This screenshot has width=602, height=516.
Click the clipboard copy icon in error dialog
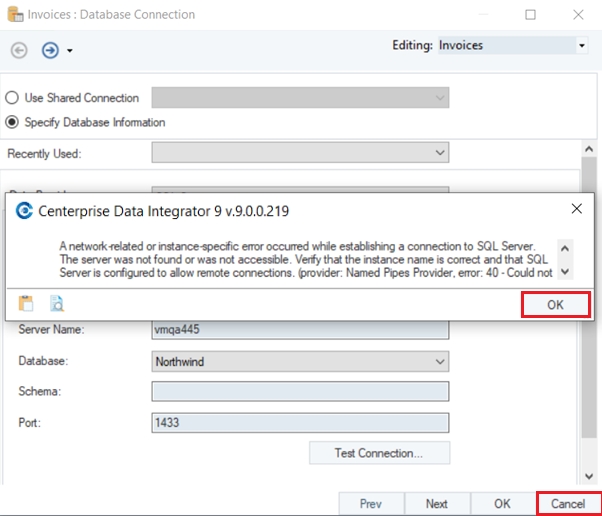26,303
